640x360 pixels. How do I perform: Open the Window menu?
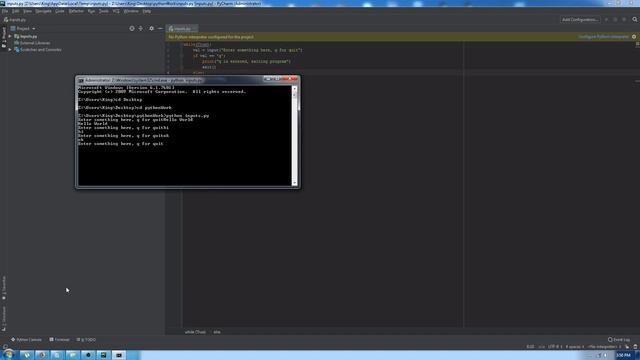(x=131, y=11)
